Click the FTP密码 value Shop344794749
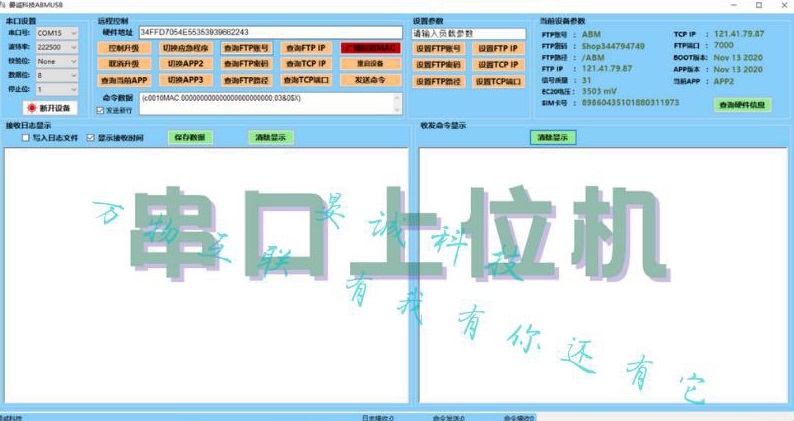 point(613,46)
